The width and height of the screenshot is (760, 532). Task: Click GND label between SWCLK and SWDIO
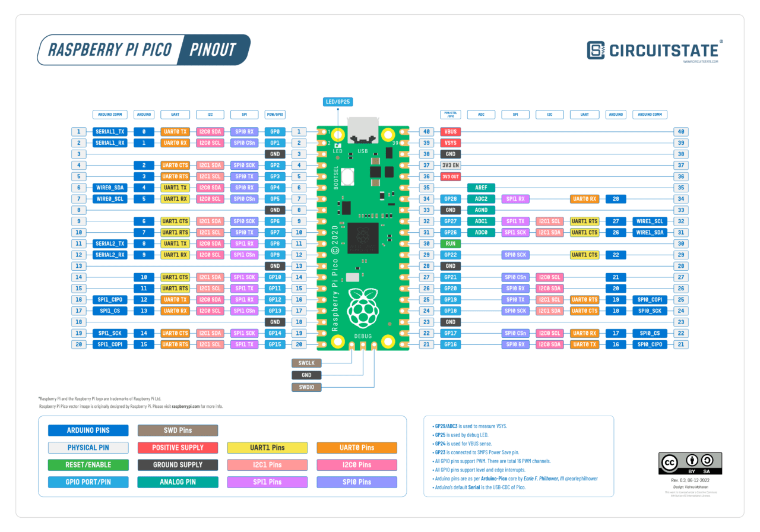tap(306, 375)
